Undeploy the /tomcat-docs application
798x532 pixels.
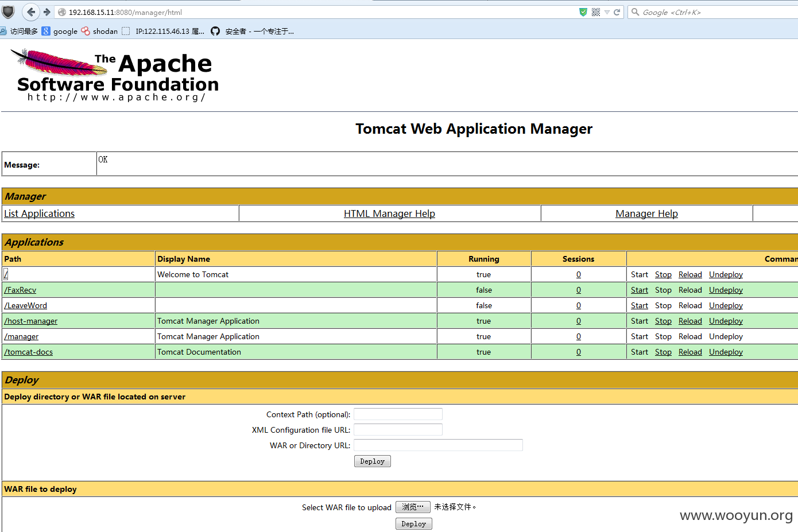(726, 352)
